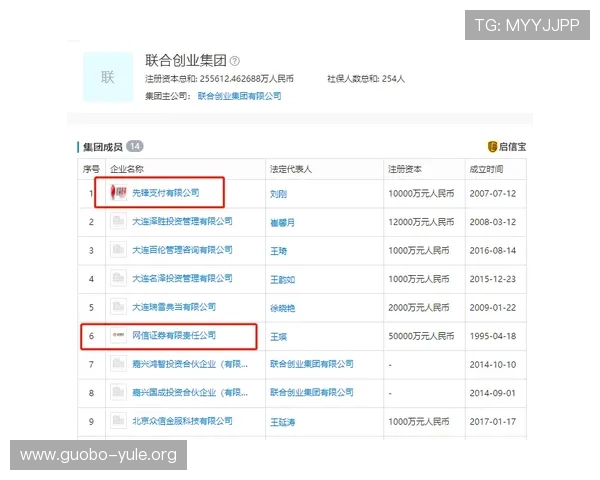
Task: Open 大连名泽投资管理有限公司 company link
Action: click(182, 278)
